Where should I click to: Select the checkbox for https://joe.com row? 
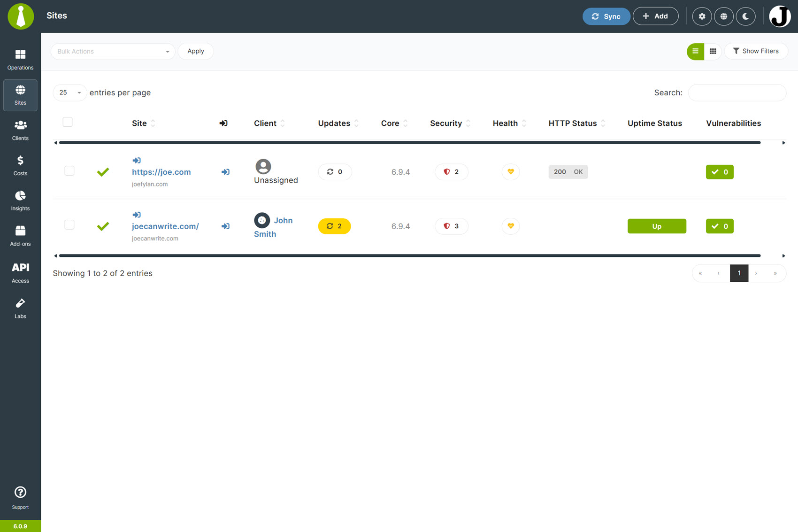coord(69,170)
